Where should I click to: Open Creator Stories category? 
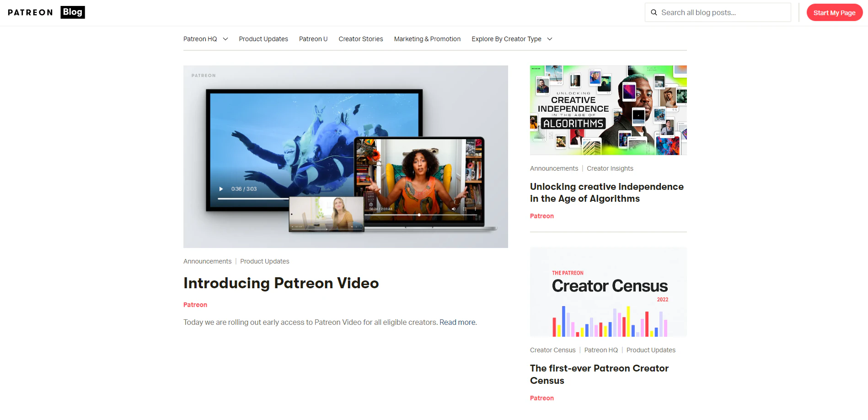click(361, 39)
